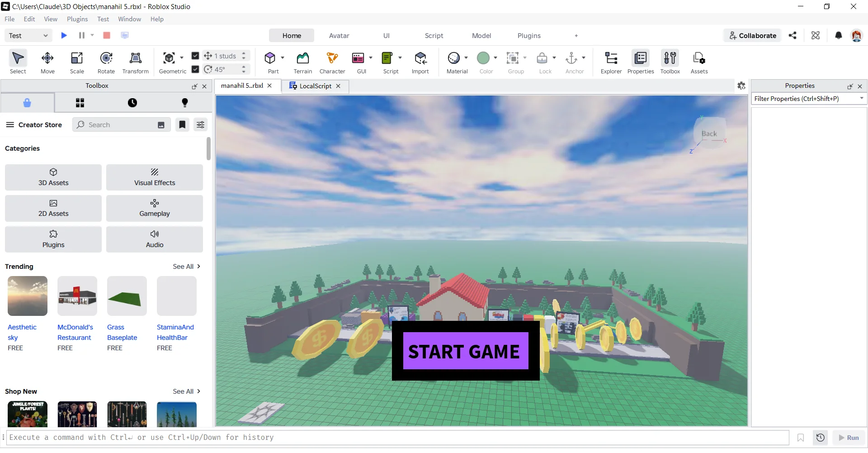Open Toolbox Inventory tab
The width and height of the screenshot is (868, 453).
(x=80, y=103)
